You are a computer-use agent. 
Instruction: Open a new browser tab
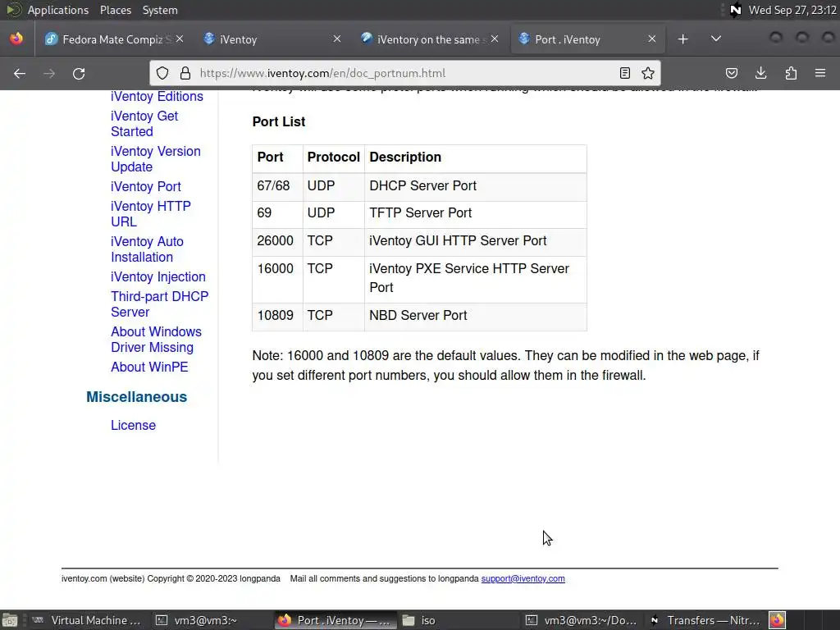pos(683,39)
